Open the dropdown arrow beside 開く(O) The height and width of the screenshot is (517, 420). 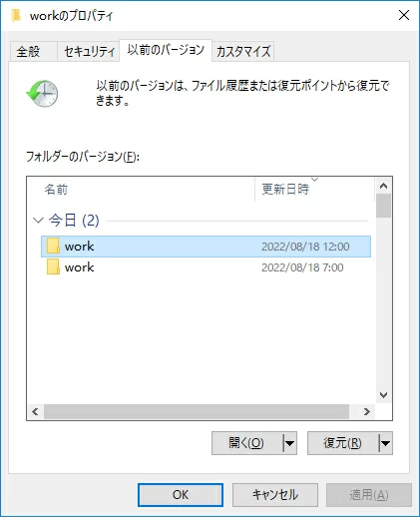pos(289,443)
